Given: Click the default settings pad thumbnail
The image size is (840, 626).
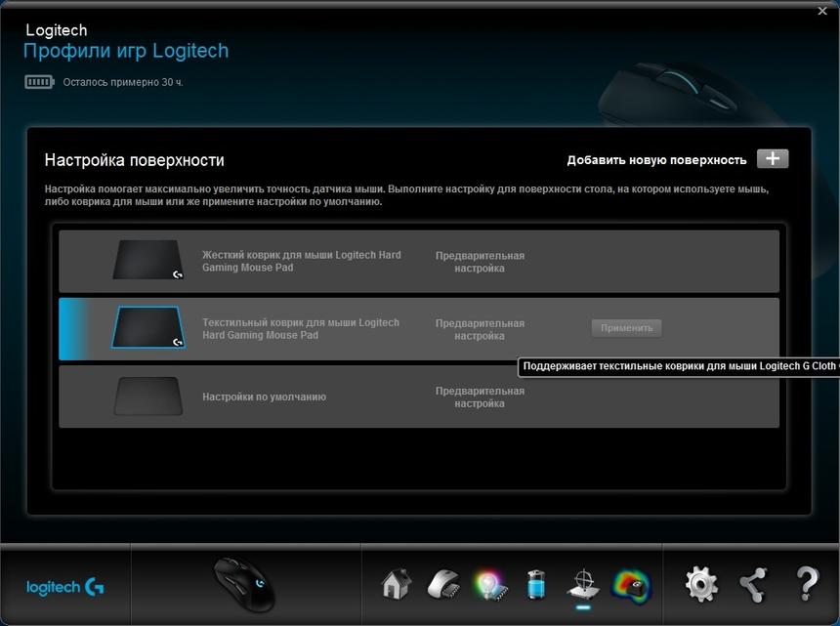Looking at the screenshot, I should [147, 396].
